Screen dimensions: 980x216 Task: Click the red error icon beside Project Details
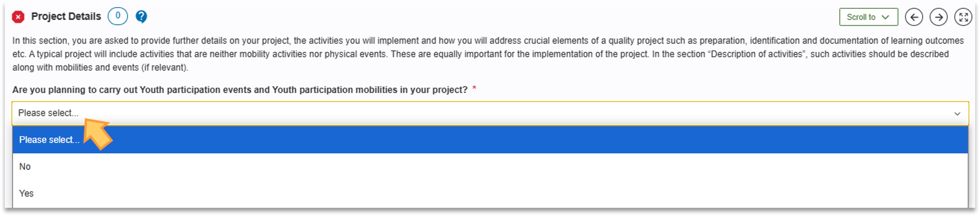[18, 17]
